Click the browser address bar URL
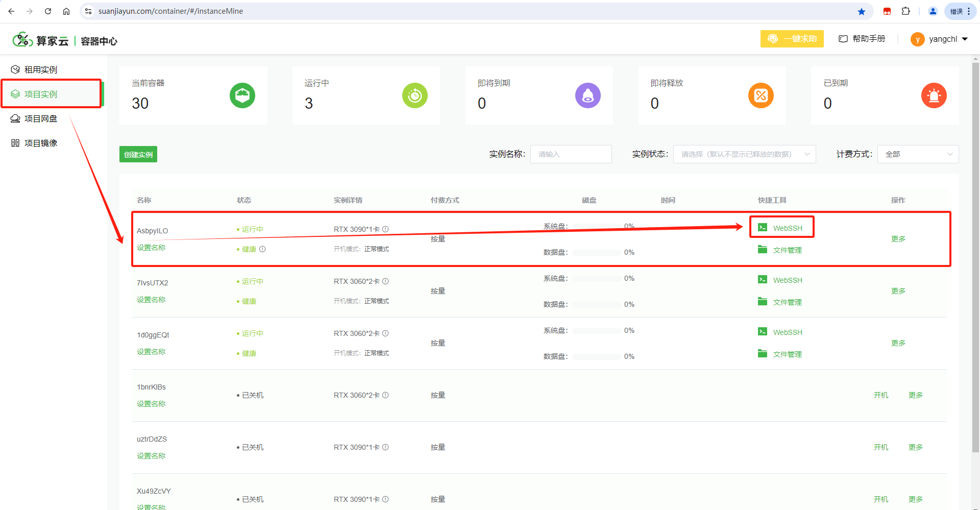980x510 pixels. pos(170,11)
